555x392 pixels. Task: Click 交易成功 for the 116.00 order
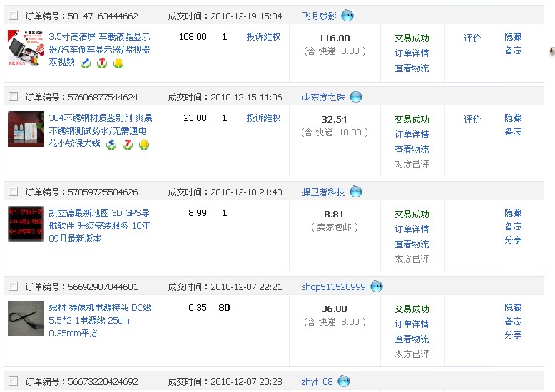[x=412, y=38]
